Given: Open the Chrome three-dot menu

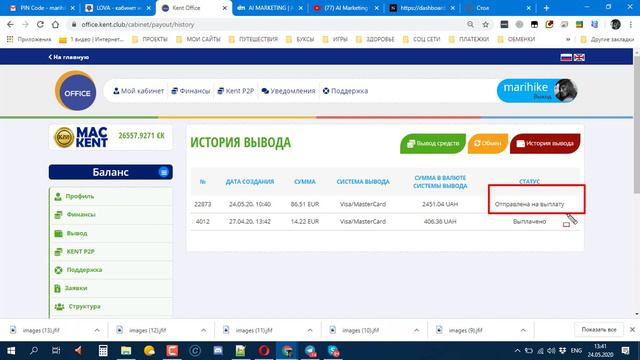Looking at the screenshot, I should (x=631, y=24).
